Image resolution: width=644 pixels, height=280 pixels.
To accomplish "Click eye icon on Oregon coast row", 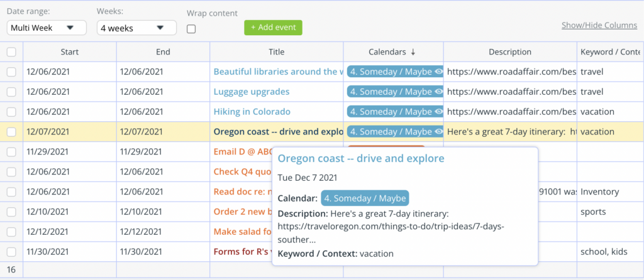I will pyautogui.click(x=438, y=132).
